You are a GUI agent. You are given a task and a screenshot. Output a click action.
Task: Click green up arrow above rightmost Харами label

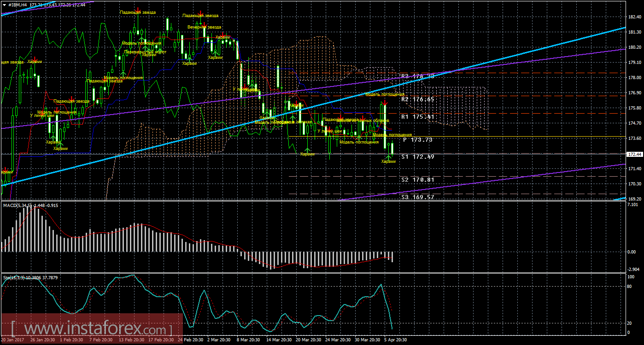388,158
